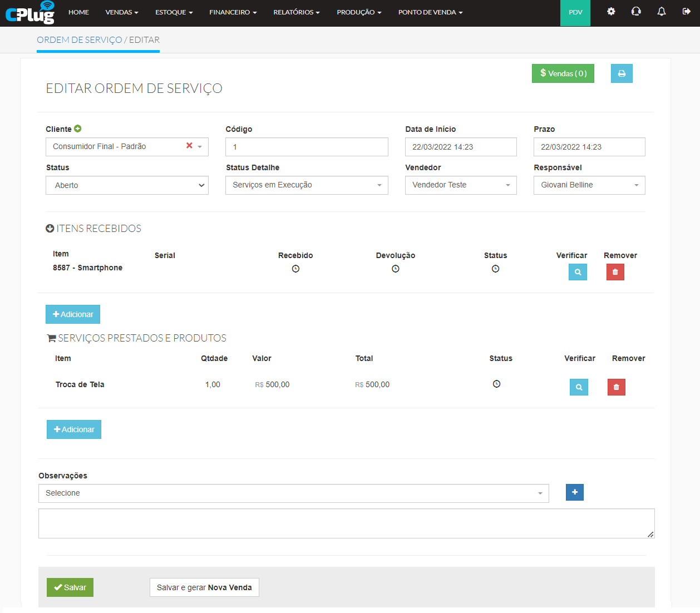Click the logout icon in navbar
700x613 pixels.
tap(686, 12)
